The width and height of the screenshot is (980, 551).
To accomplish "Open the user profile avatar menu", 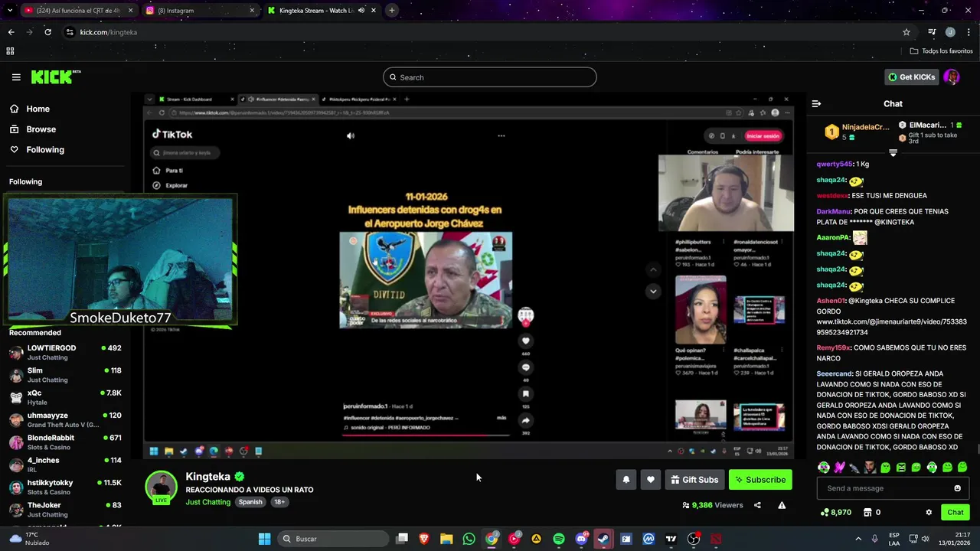I will (x=952, y=77).
